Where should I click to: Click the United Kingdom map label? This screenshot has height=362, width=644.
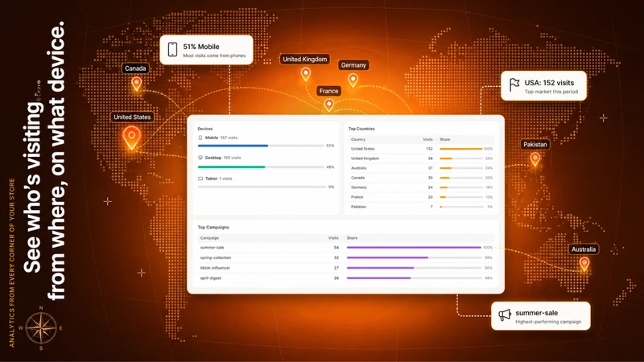pos(305,59)
